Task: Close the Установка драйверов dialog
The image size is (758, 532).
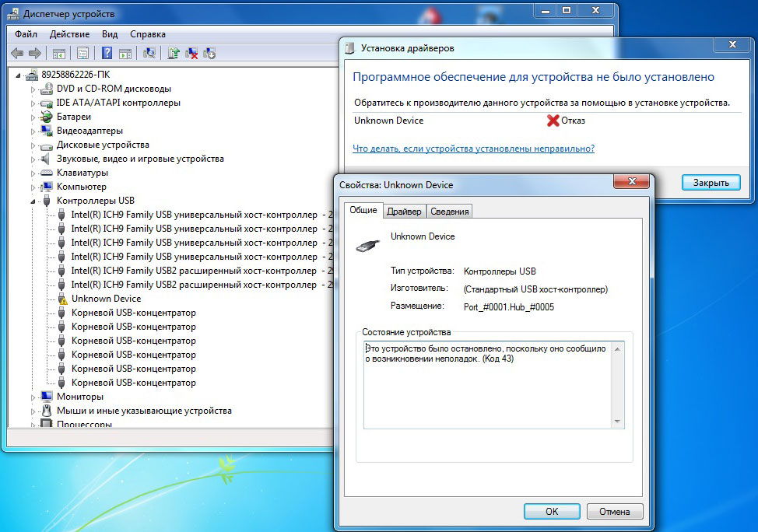Action: coord(732,44)
